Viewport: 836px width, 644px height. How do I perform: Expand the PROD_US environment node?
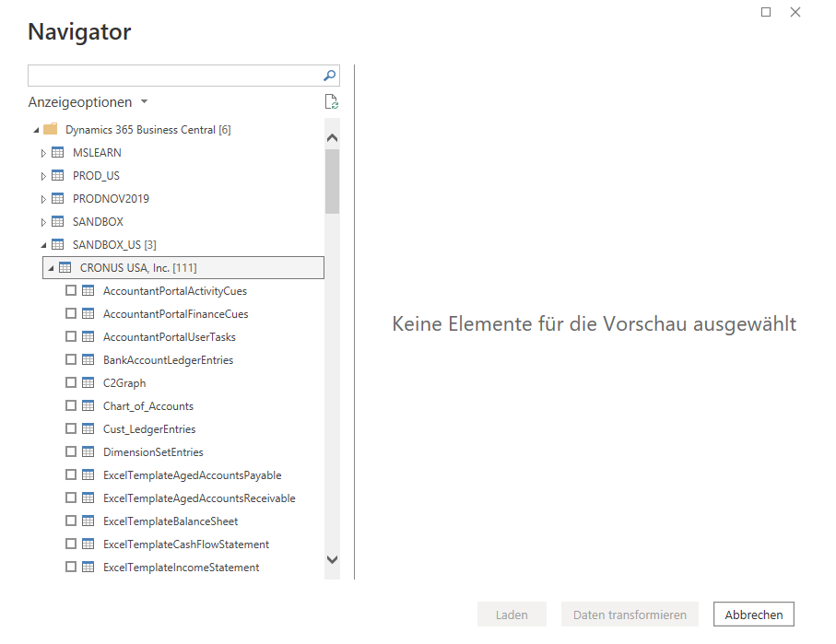(x=43, y=176)
